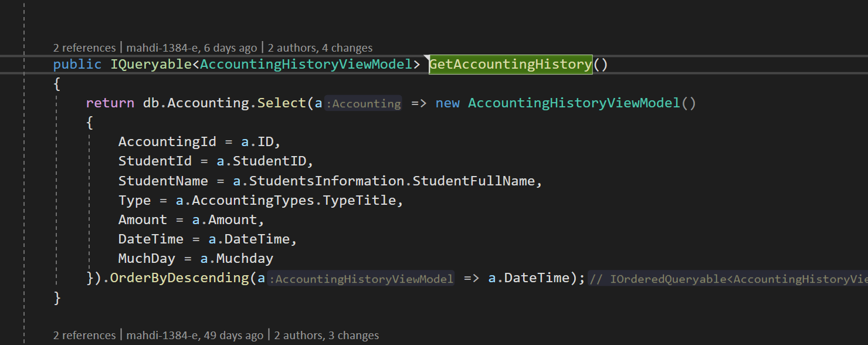Open the '2 authors, 4 changes' CodeLens

coord(320,48)
